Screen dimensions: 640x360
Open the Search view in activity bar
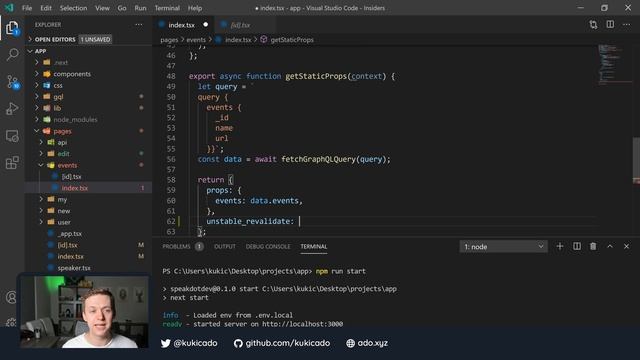[12, 54]
